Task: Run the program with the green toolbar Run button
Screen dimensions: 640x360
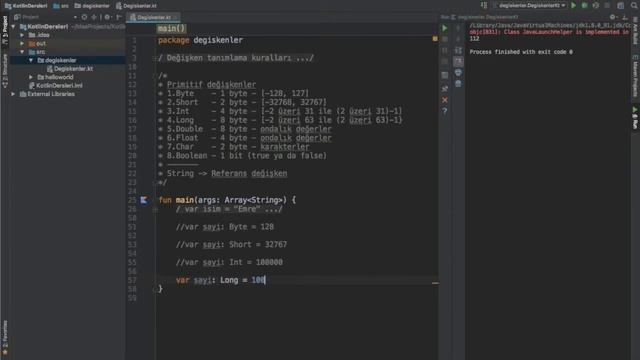Action: (x=573, y=6)
